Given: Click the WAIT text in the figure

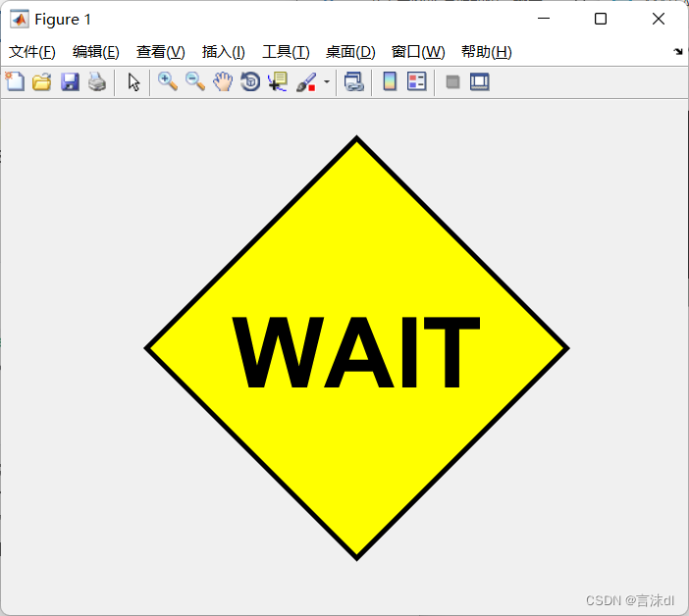Looking at the screenshot, I should point(356,352).
